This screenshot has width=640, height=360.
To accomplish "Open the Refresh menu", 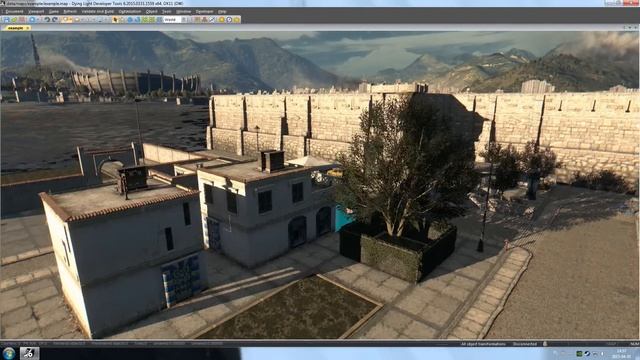I will pos(70,11).
